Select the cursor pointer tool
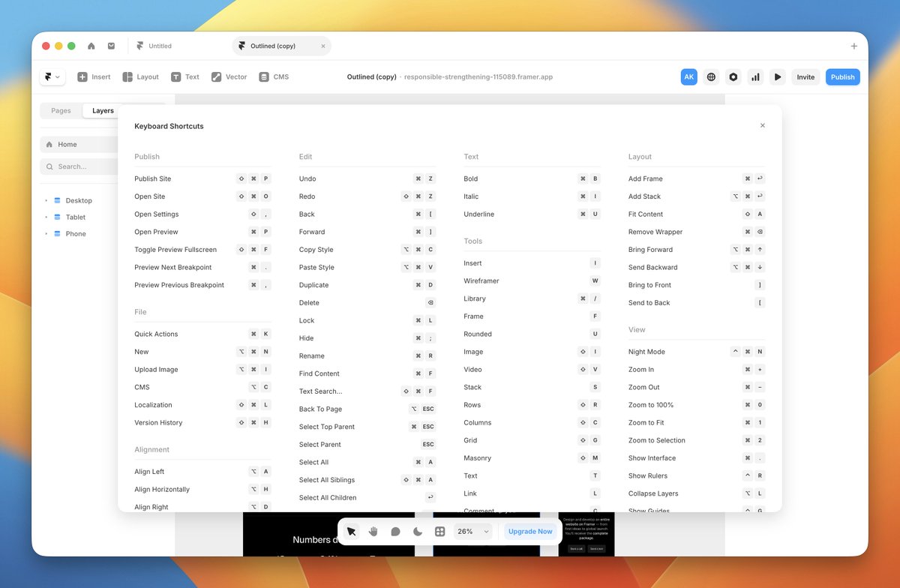The image size is (900, 588). 351,531
